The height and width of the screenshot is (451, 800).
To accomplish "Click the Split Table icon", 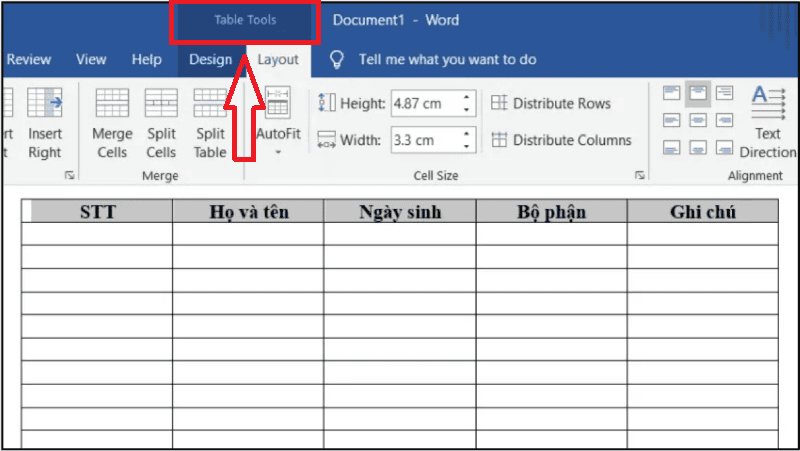I will 210,103.
